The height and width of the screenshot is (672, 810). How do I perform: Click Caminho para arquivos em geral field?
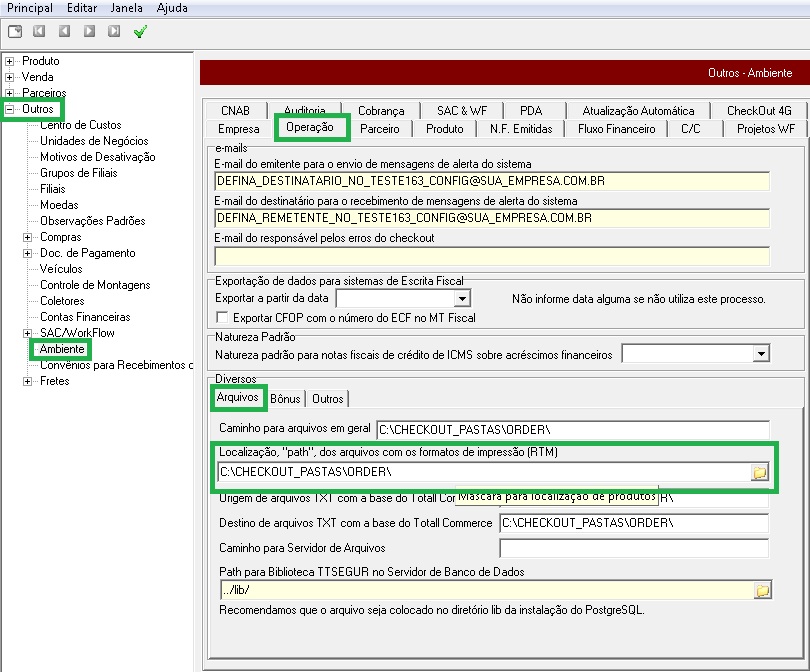click(x=573, y=430)
